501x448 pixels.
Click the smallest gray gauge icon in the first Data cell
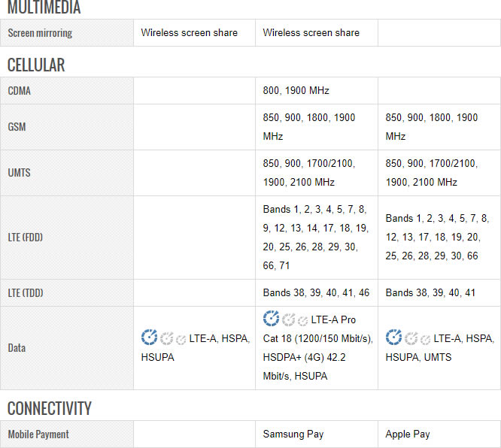point(181,341)
